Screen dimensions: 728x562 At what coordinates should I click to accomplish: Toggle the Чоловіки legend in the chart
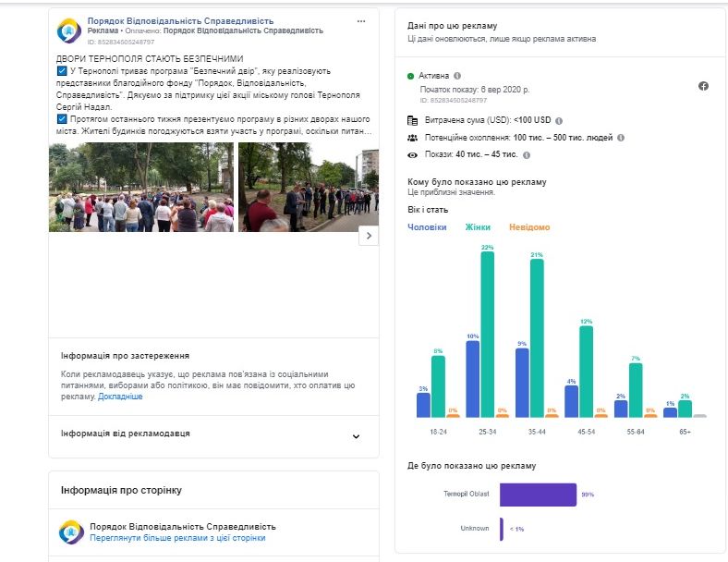427,227
